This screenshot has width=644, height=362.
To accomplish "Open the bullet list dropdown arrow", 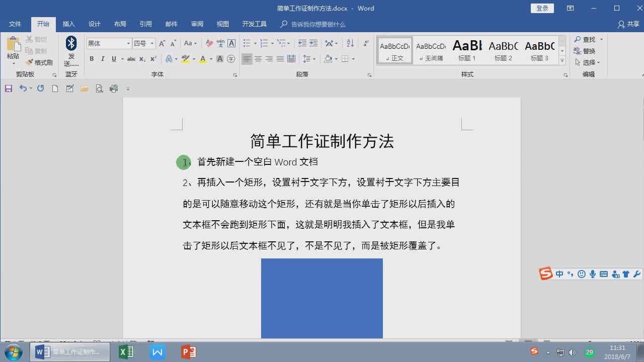I will 255,44.
